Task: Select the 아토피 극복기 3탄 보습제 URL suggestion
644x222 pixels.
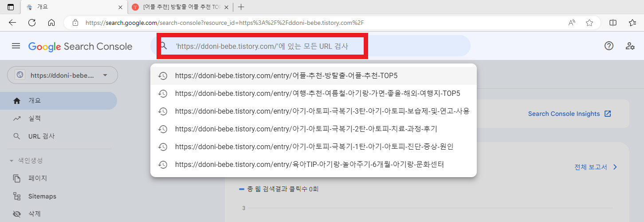Action: [x=314, y=111]
